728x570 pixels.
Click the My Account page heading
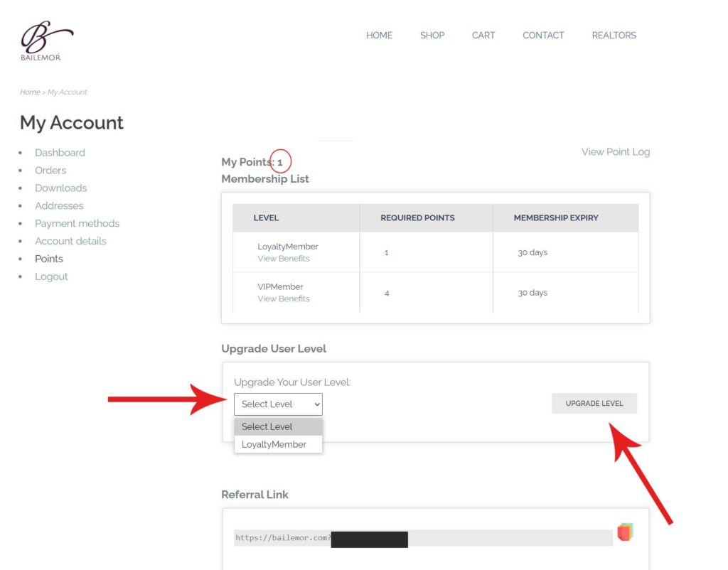tap(72, 123)
